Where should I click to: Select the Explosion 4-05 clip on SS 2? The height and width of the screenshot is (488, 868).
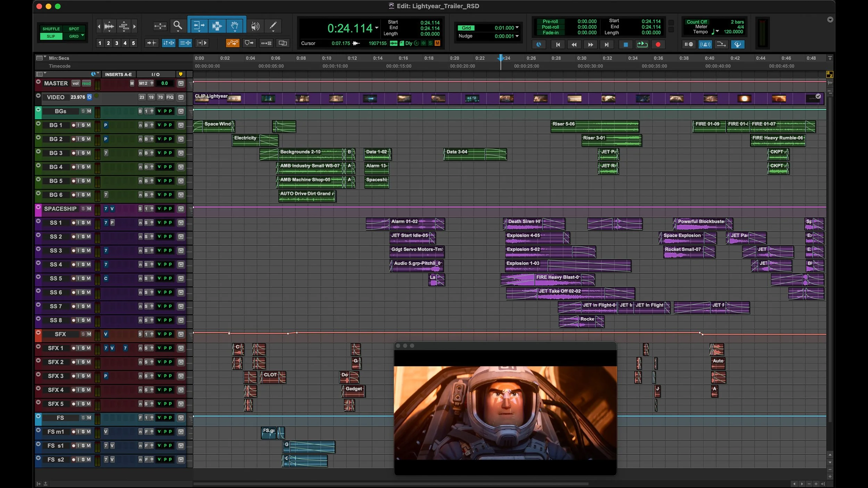tap(537, 238)
